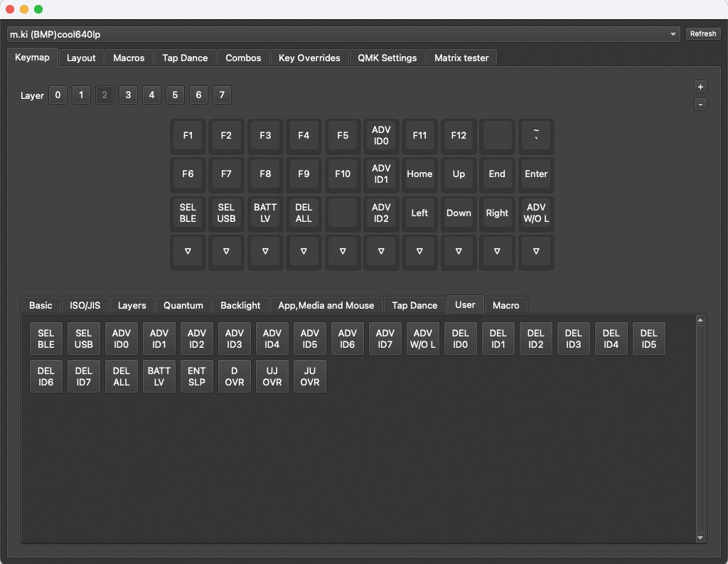Pick UJ OVR keycode

click(x=272, y=376)
